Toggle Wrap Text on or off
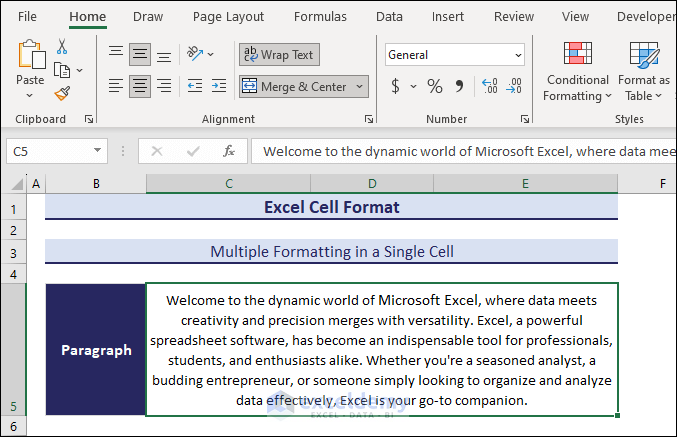The width and height of the screenshot is (677, 437). 279,55
